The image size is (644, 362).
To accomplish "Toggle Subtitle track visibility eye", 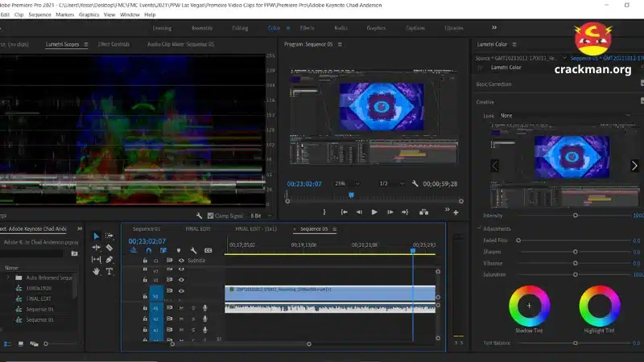I will click(181, 261).
